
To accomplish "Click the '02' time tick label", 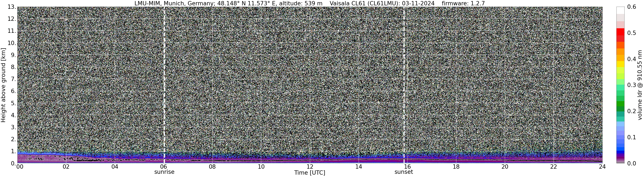I will point(66,167).
